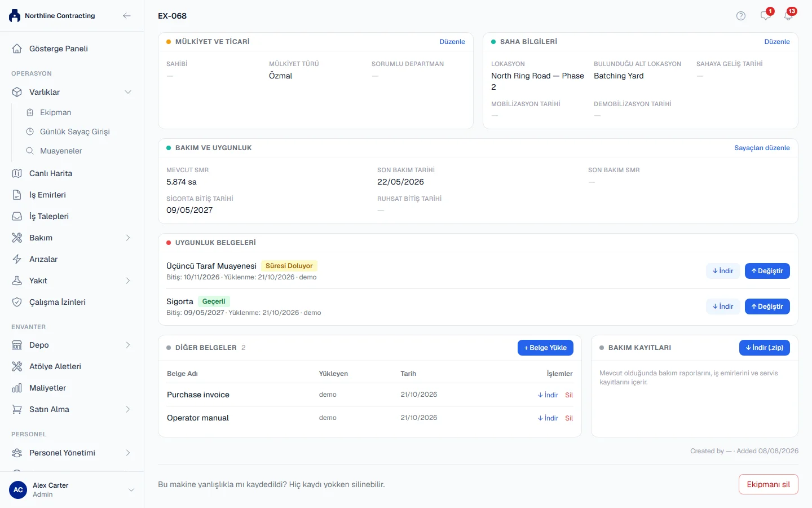Select the Purchase invoice document name
The width and height of the screenshot is (812, 508).
[x=198, y=395]
